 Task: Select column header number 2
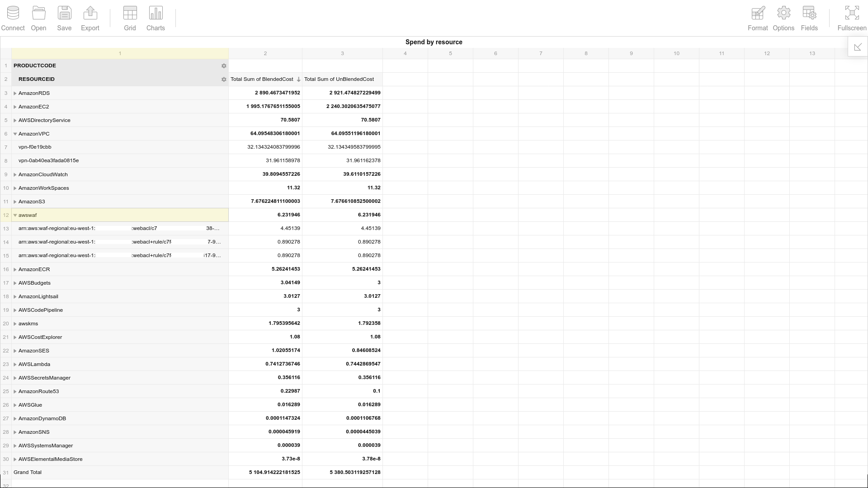point(265,53)
